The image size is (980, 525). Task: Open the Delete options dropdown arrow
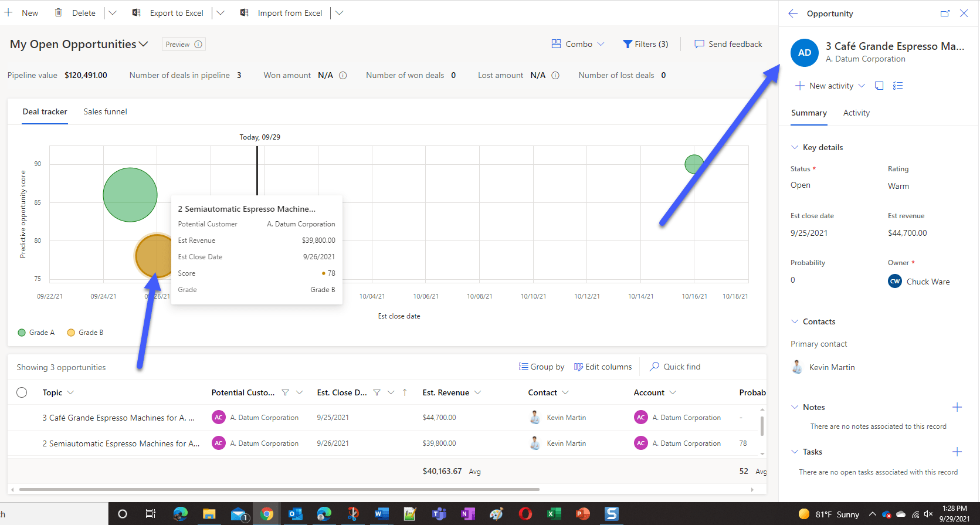click(x=113, y=13)
